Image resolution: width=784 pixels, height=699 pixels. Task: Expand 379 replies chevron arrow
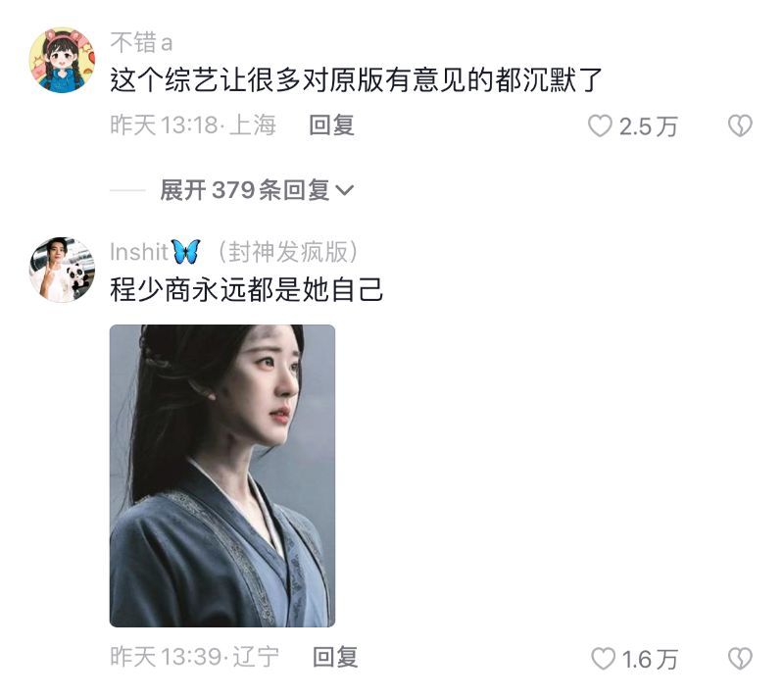click(345, 190)
